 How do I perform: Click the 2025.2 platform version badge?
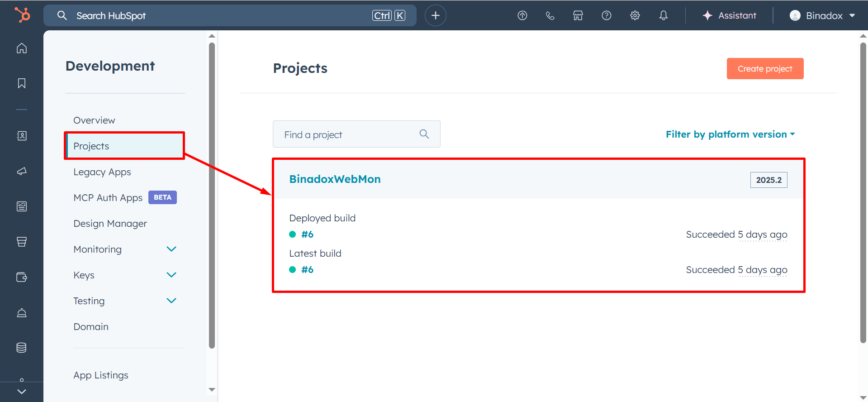point(768,180)
